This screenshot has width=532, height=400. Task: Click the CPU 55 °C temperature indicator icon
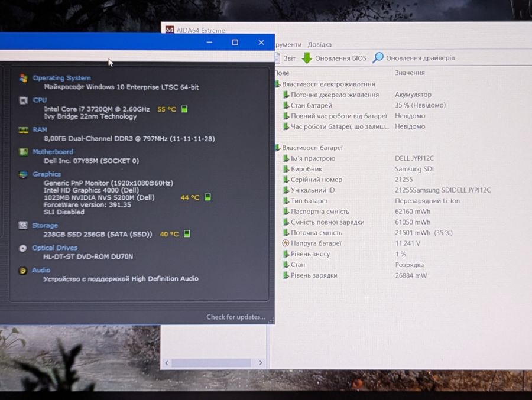click(184, 109)
